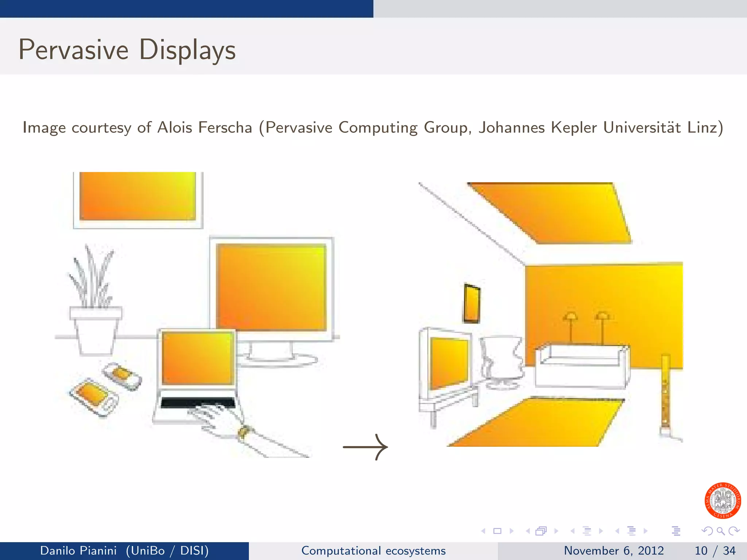Click the section lines navigation icon
This screenshot has width=747, height=560.
[631, 531]
